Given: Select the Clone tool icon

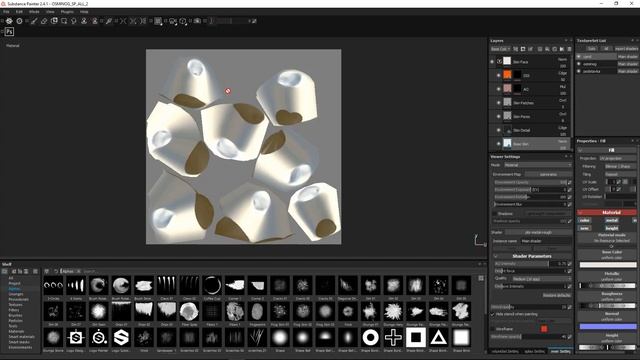Looking at the screenshot, I should [x=84, y=21].
